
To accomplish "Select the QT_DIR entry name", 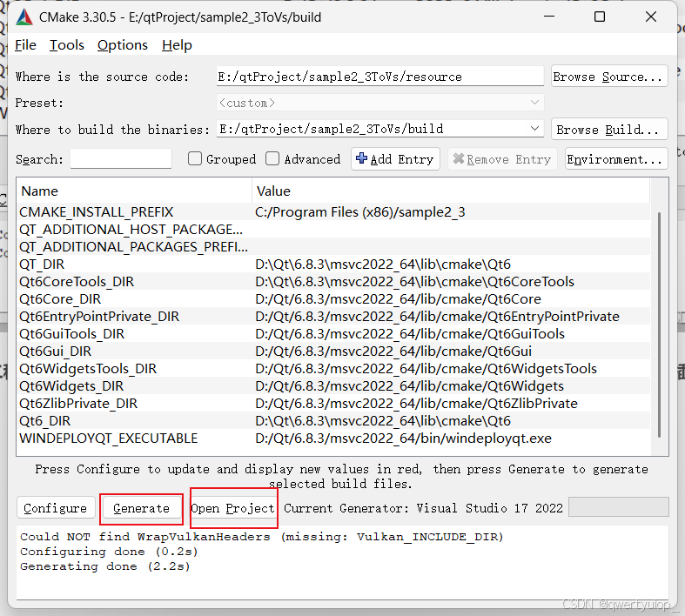I will click(42, 264).
